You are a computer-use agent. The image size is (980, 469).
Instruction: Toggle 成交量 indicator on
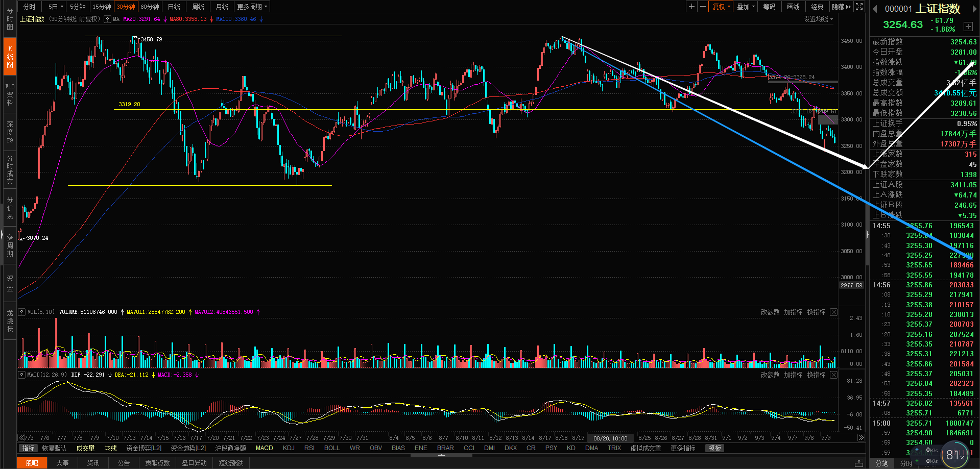[85, 448]
